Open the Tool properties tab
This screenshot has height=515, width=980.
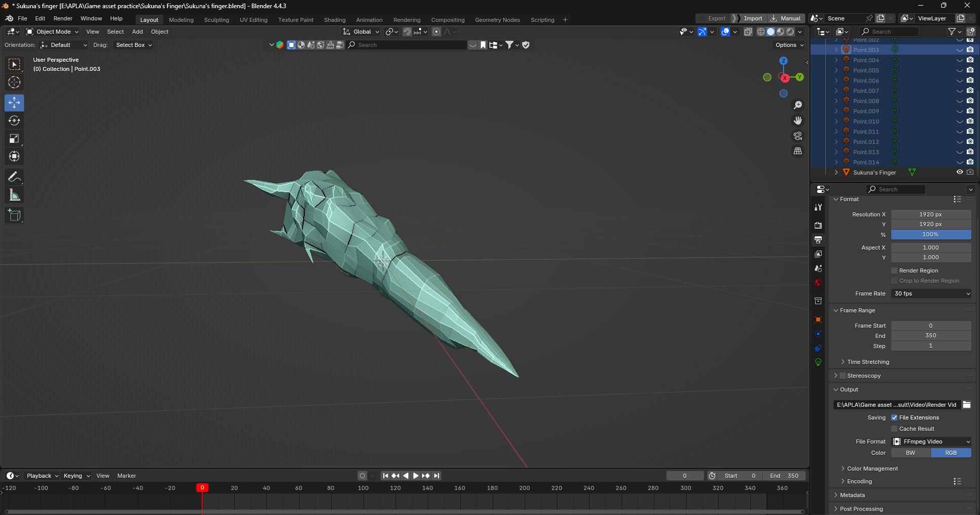(818, 207)
